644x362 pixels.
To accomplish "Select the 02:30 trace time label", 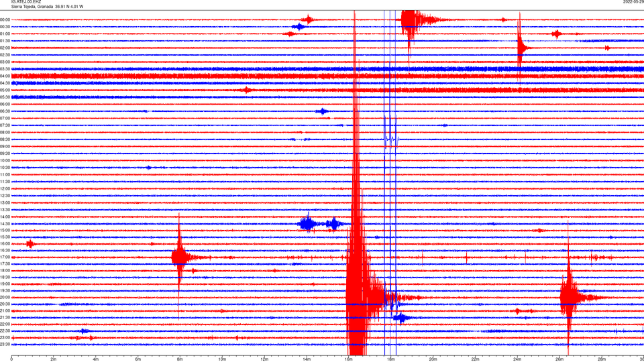I will point(5,55).
